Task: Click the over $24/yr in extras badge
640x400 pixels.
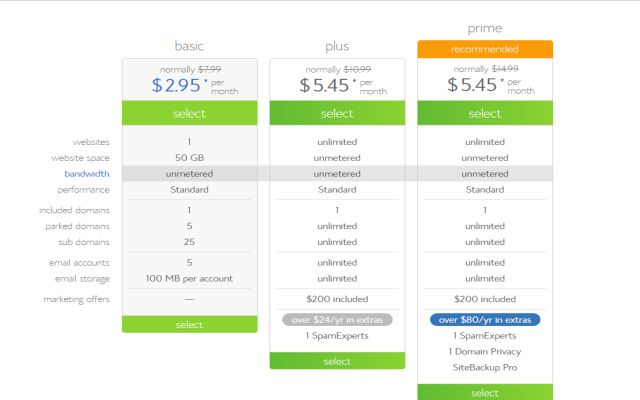Action: pos(337,320)
